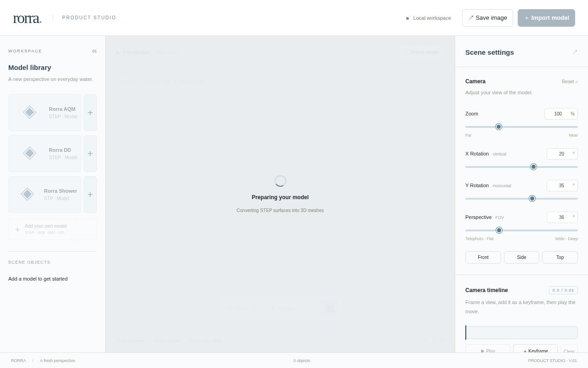Click Add your own model
Image resolution: width=588 pixels, height=368 pixels.
pyautogui.click(x=52, y=229)
